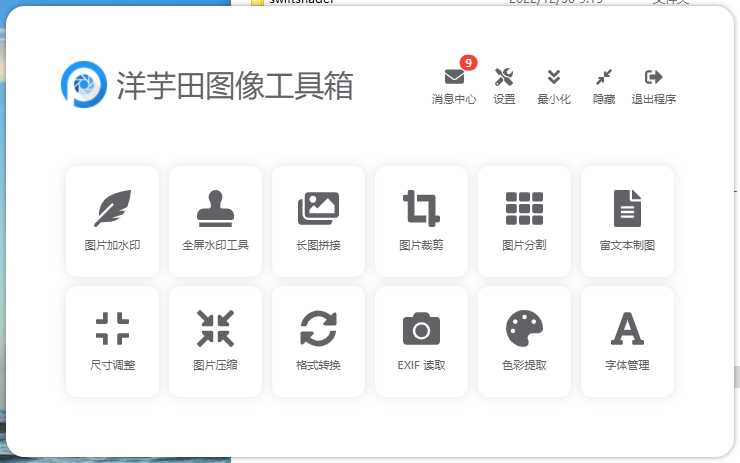Open the 消息中心 message center
Viewport: 740px width, 463px height.
coord(454,86)
